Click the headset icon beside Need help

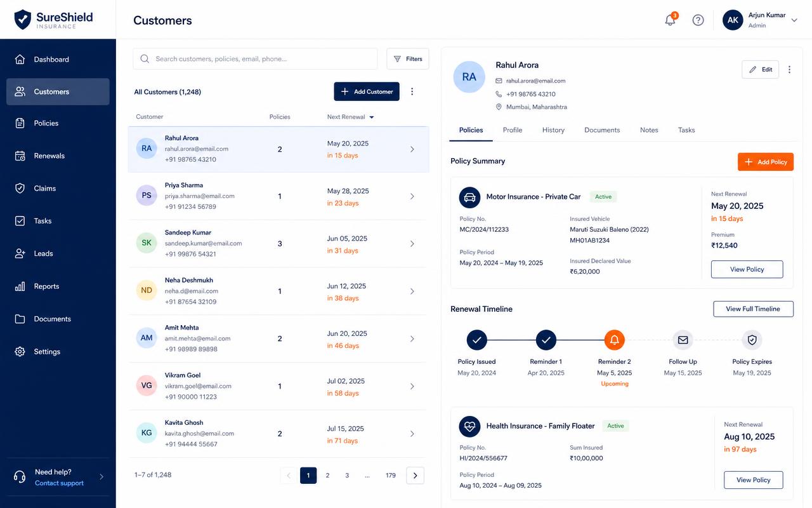click(x=20, y=477)
